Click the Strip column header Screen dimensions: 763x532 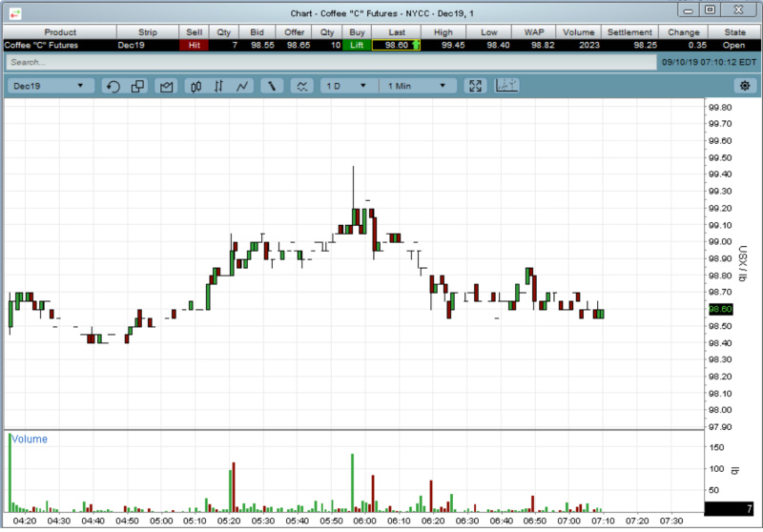coord(148,32)
